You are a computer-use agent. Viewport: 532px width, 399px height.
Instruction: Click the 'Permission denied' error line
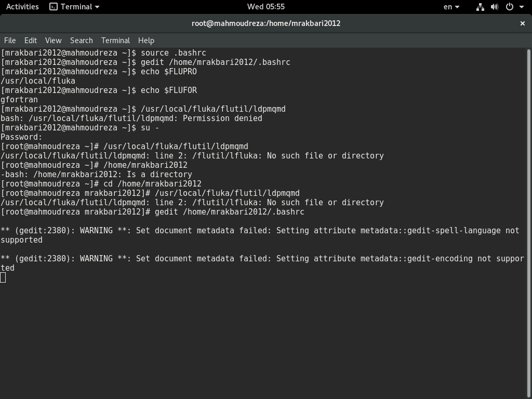click(x=131, y=118)
